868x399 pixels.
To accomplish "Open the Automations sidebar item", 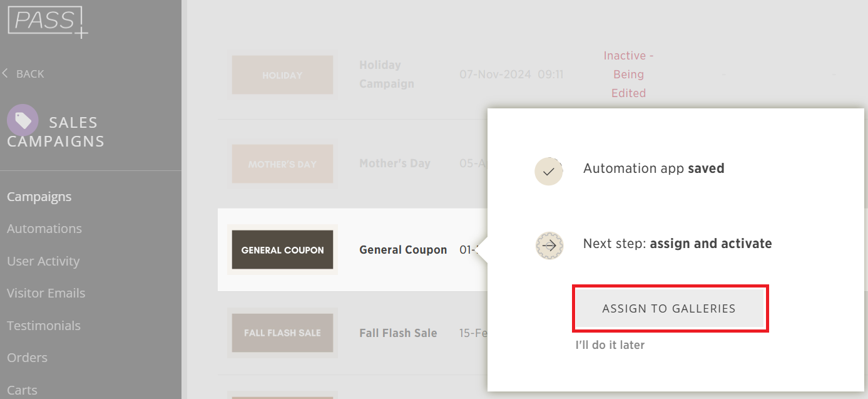I will coord(44,229).
